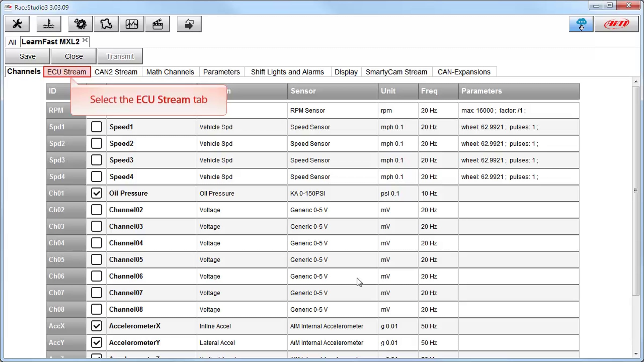Viewport: 644px width, 362px height.
Task: Click the AccelerometerY g 0.01 unit cell
Action: 398,343
